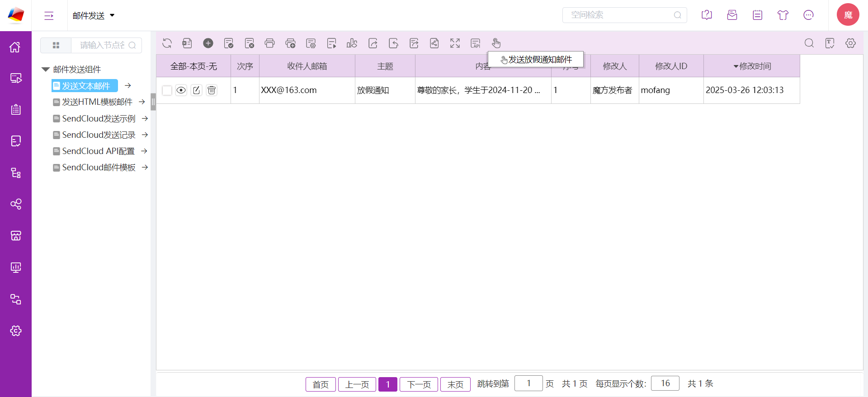Click the 全部-本页-无 selection header
This screenshot has width=868, height=397.
193,66
